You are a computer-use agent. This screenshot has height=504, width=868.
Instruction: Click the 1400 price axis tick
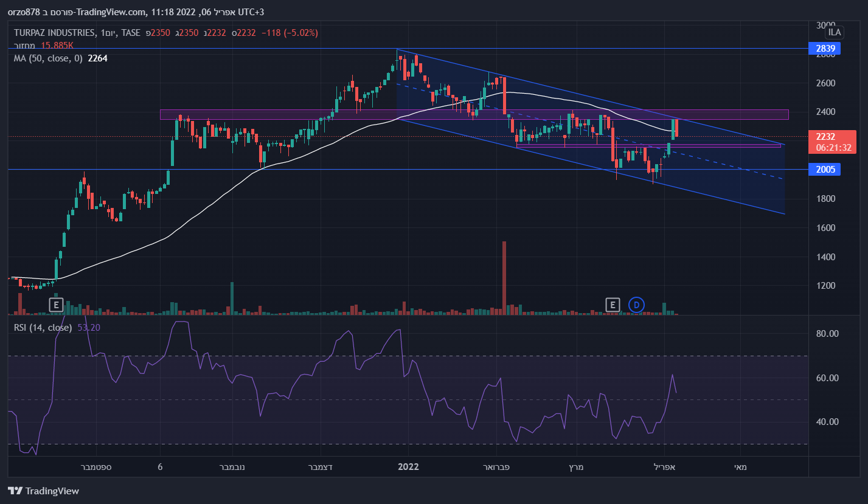tap(825, 257)
